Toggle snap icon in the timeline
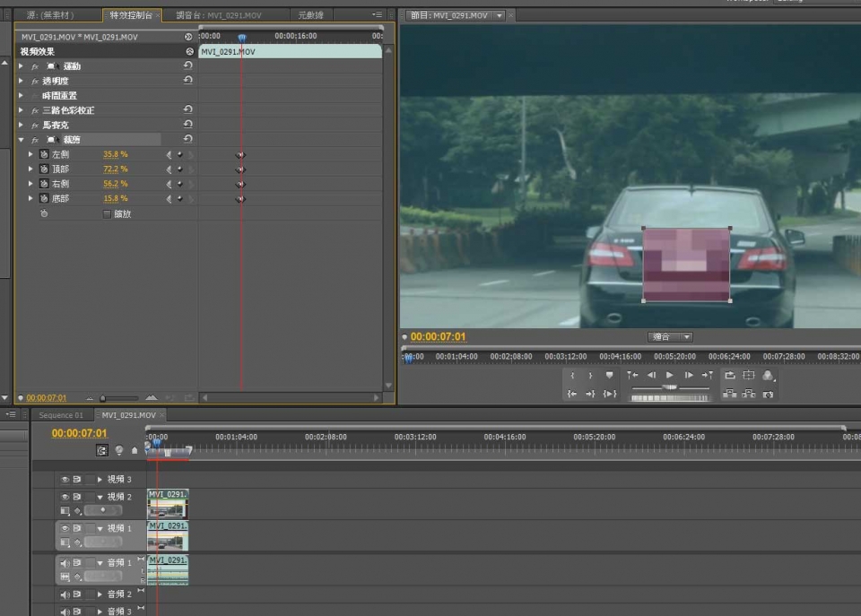The height and width of the screenshot is (616, 861). click(102, 450)
